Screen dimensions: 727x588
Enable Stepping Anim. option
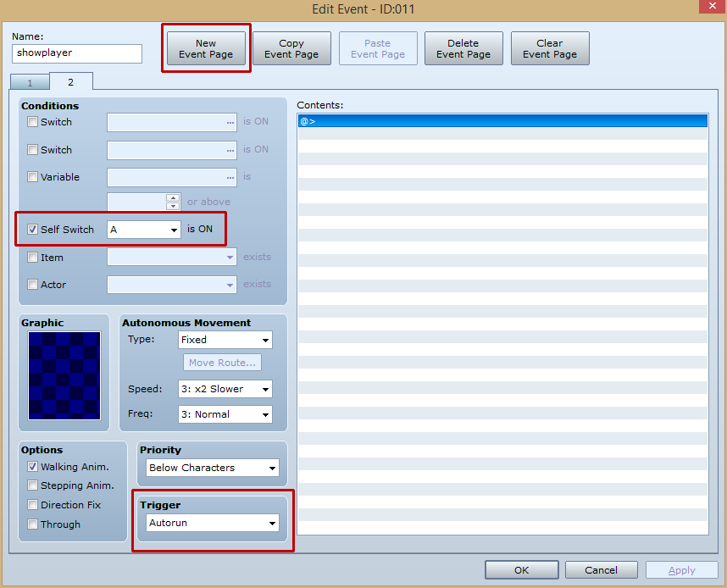pyautogui.click(x=32, y=485)
